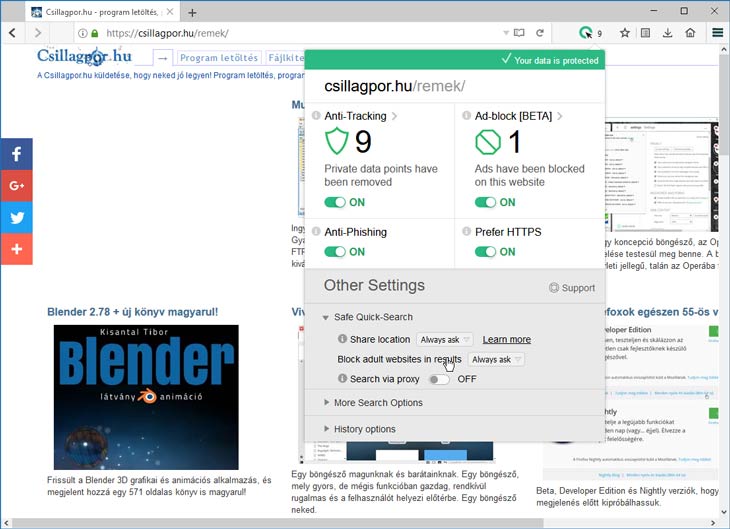Open Anti-Tracking details chevron
The width and height of the screenshot is (730, 529).
point(394,116)
